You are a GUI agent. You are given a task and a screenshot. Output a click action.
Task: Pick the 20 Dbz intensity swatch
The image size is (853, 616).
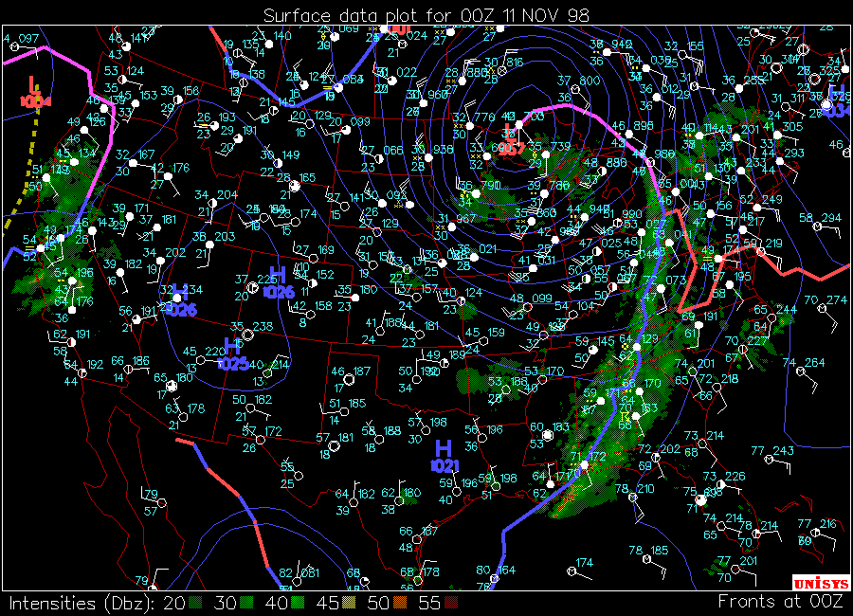[196, 603]
